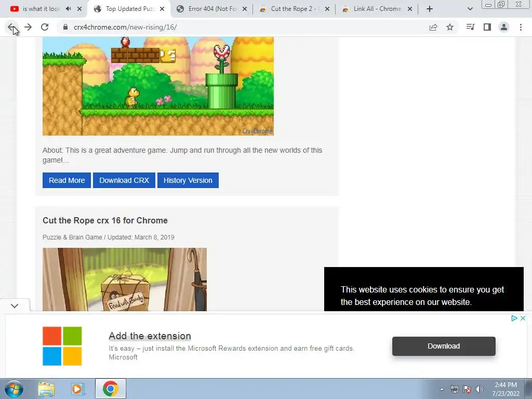Open the Chrome three-dot menu

tap(521, 27)
